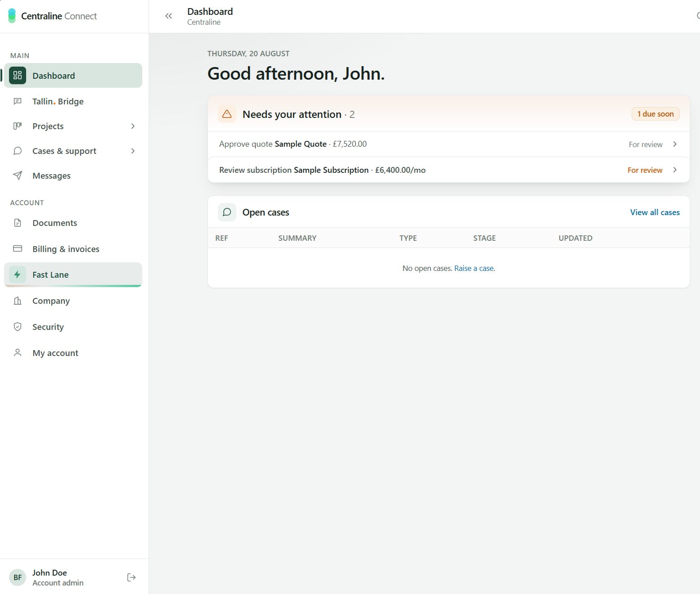Click the Documents file icon
Image resolution: width=700 pixels, height=594 pixels.
[x=18, y=223]
